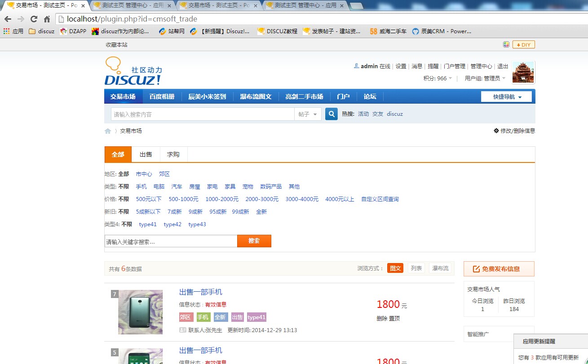
Task: Switch browsing mode to 瀑布流
Action: point(440,268)
